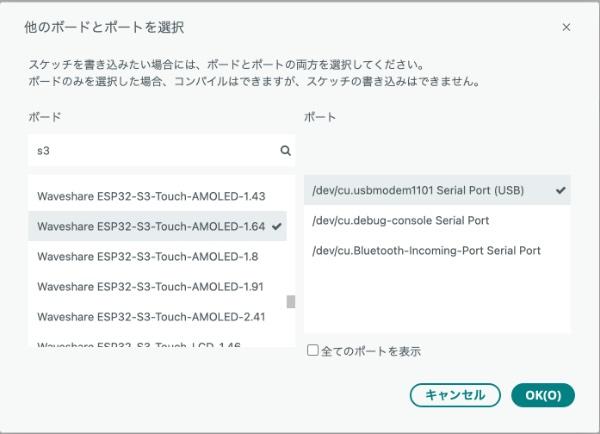
Task: Select Waveshare ESP32-S3-Touch-AMOLED-1.43 board
Action: (157, 196)
